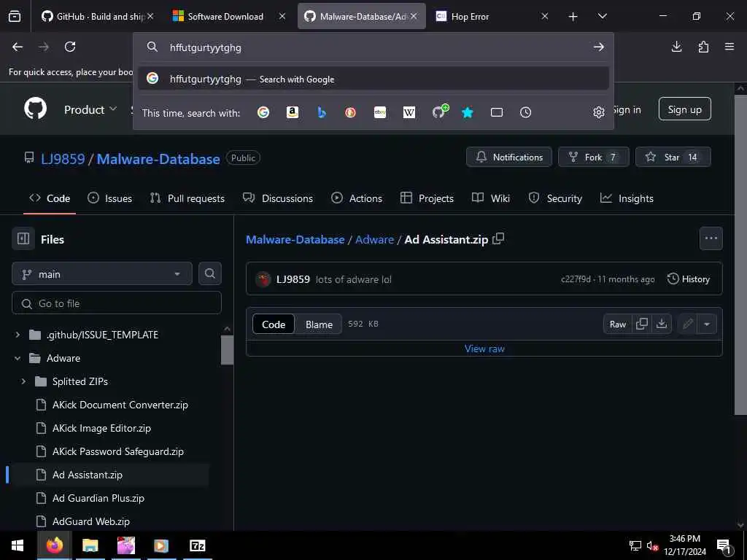747x560 pixels.
Task: Click Sign up button
Action: [684, 109]
